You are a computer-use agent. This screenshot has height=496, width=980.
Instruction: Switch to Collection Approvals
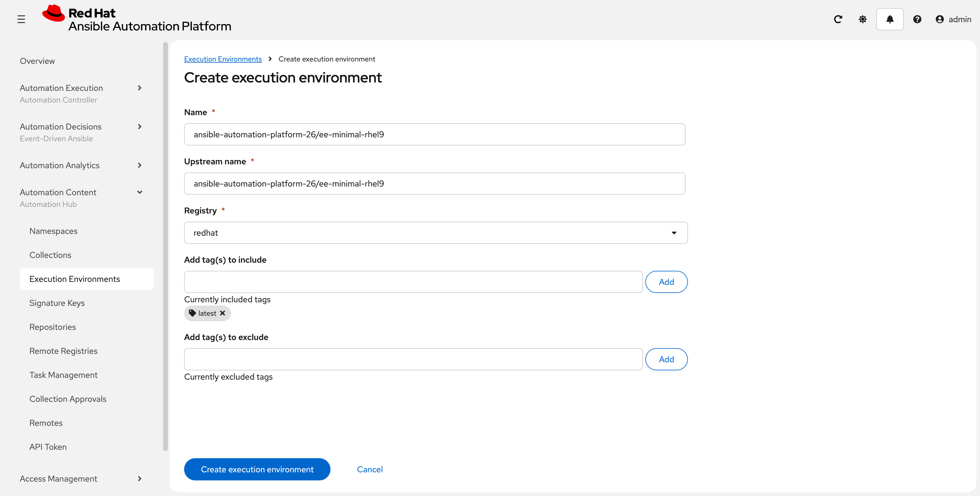(x=68, y=399)
